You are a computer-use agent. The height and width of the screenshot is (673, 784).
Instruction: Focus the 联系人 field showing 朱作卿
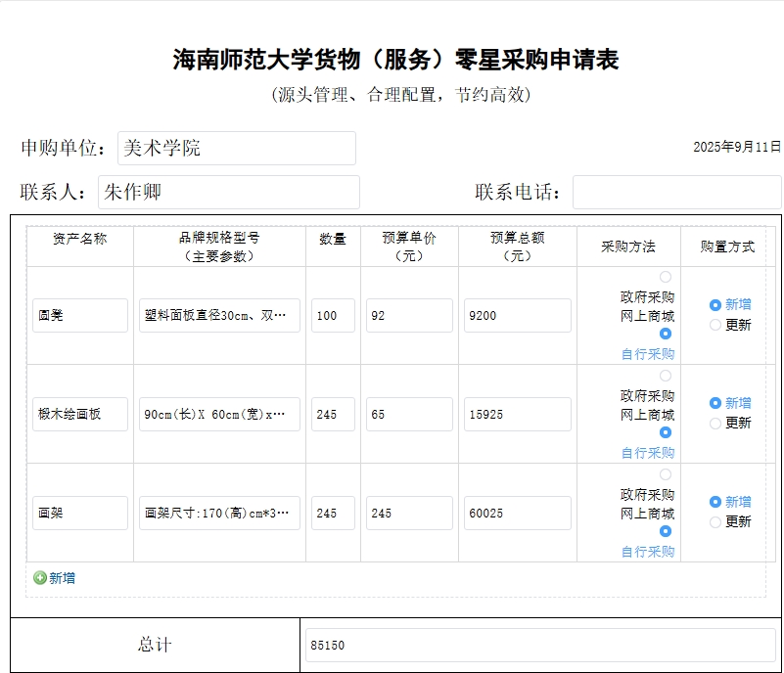tap(228, 192)
